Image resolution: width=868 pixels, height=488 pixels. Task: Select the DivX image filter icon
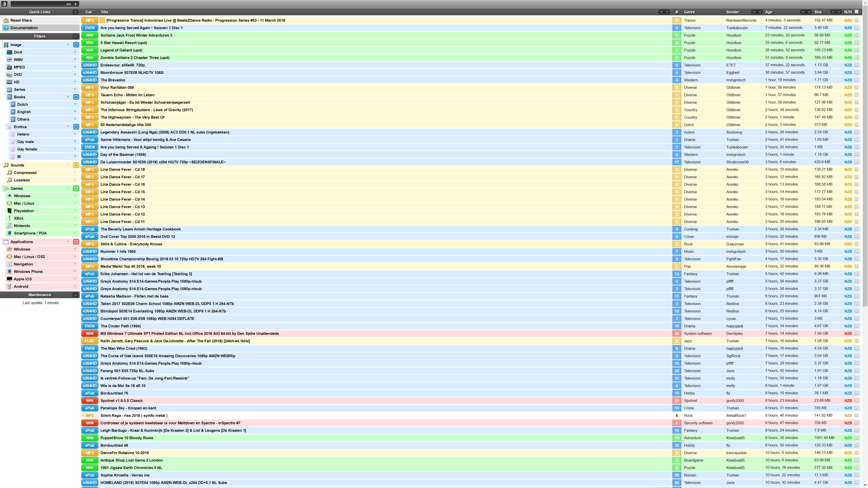click(9, 52)
